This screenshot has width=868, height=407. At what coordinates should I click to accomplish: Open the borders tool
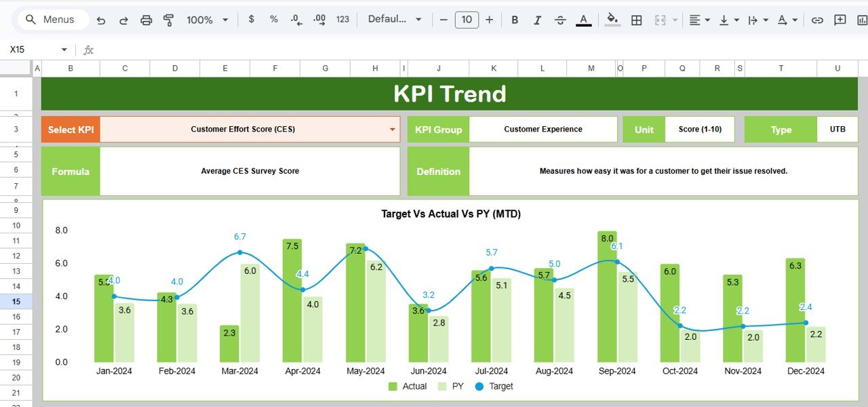pyautogui.click(x=636, y=20)
